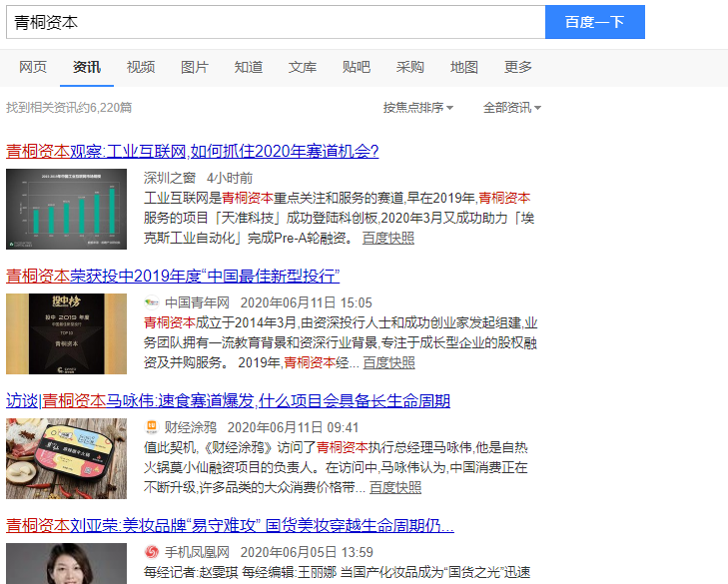Click the 手机凤凰网 source name text

click(x=198, y=552)
